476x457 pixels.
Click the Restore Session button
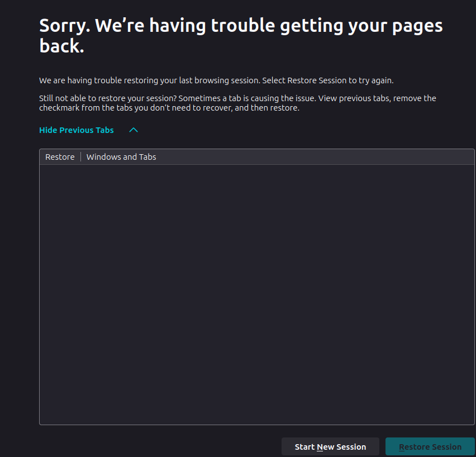pos(430,447)
